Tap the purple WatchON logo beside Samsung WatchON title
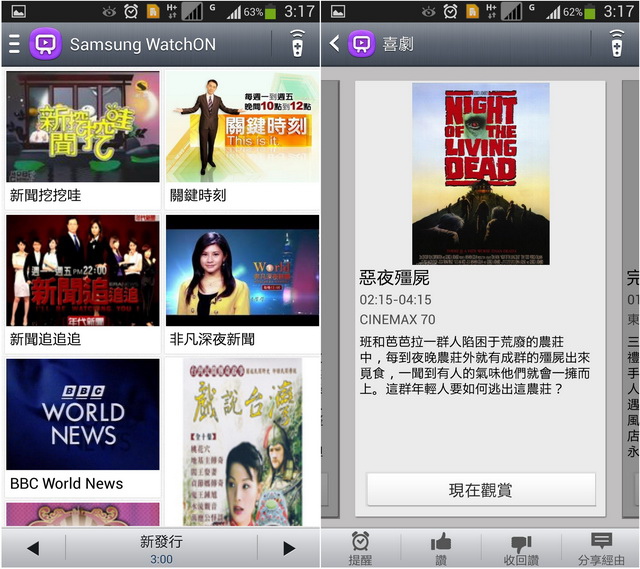 (x=45, y=44)
